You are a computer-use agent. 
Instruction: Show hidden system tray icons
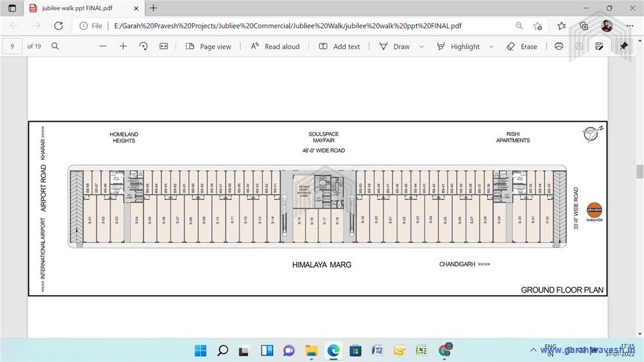tap(533, 350)
